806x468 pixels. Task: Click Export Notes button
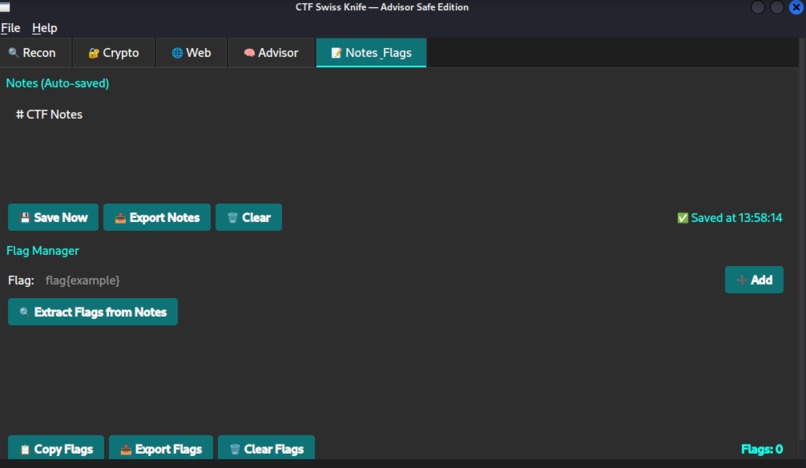pos(157,217)
